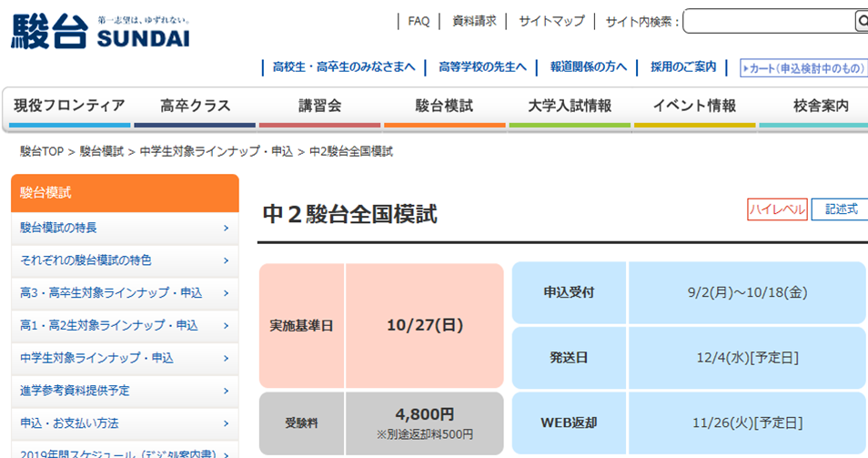Click the 記述式 tag
This screenshot has height=458, width=868.
[x=841, y=209]
